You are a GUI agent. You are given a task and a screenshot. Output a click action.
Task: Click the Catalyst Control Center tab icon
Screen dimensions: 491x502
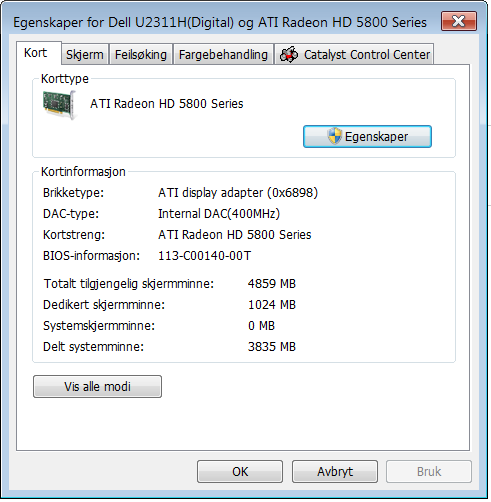pyautogui.click(x=289, y=54)
